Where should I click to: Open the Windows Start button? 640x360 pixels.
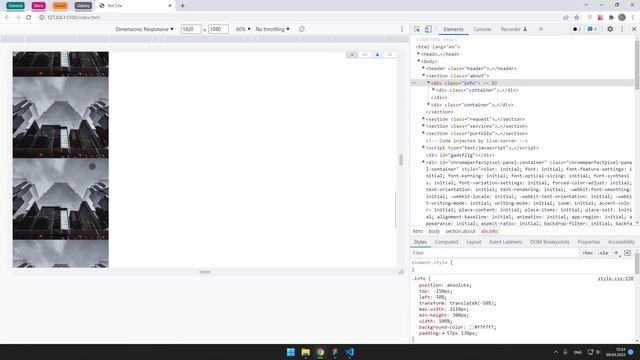coord(291,352)
